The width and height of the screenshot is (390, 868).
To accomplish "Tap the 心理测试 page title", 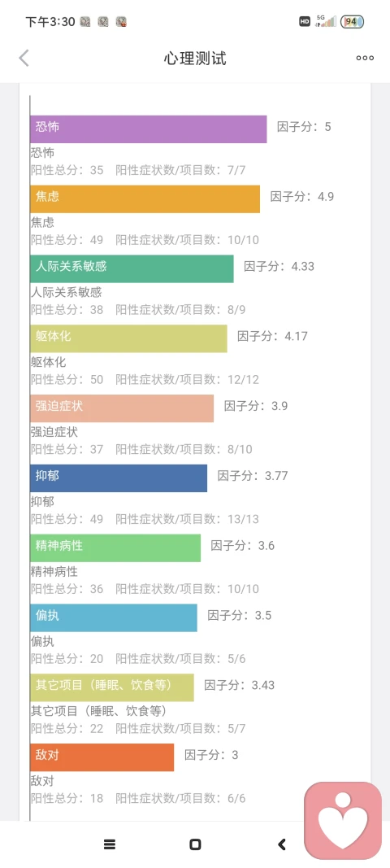I will (195, 58).
